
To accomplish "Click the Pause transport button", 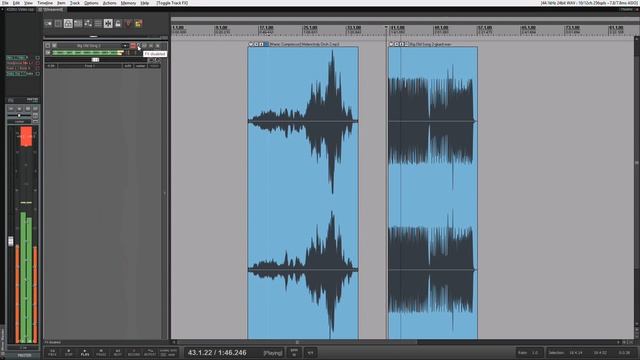I will [101, 353].
